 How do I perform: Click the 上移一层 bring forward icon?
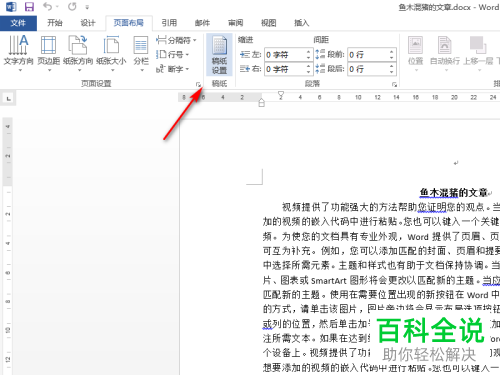pyautogui.click(x=478, y=45)
